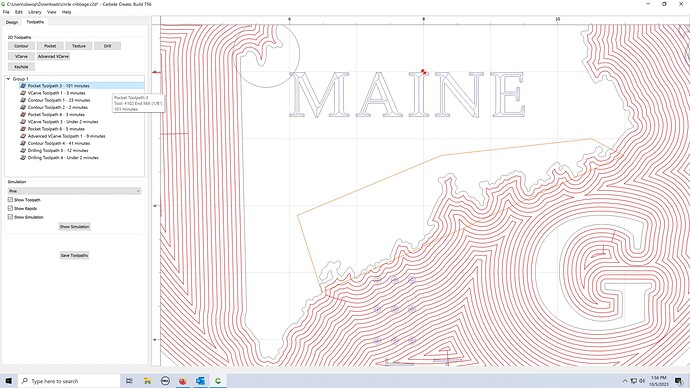690x388 pixels.
Task: Open the Dell app on the taskbar
Action: coord(165,381)
